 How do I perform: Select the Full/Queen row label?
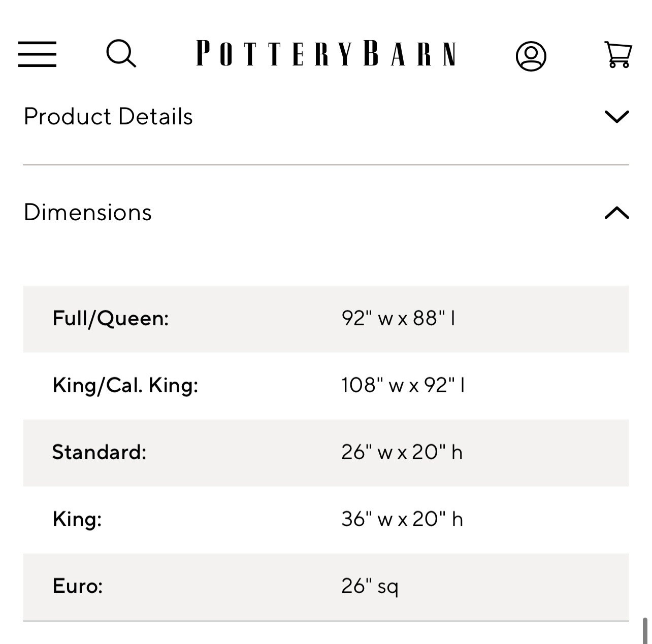tap(111, 319)
